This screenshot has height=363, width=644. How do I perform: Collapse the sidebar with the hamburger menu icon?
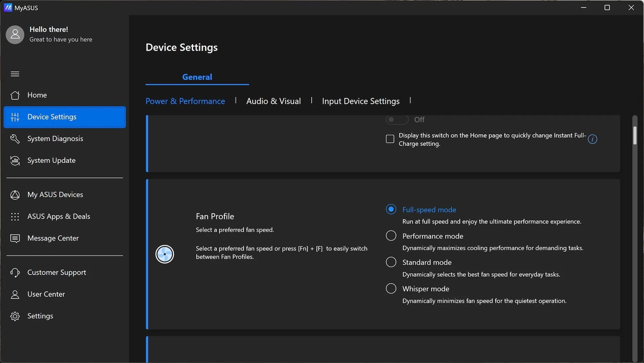15,74
